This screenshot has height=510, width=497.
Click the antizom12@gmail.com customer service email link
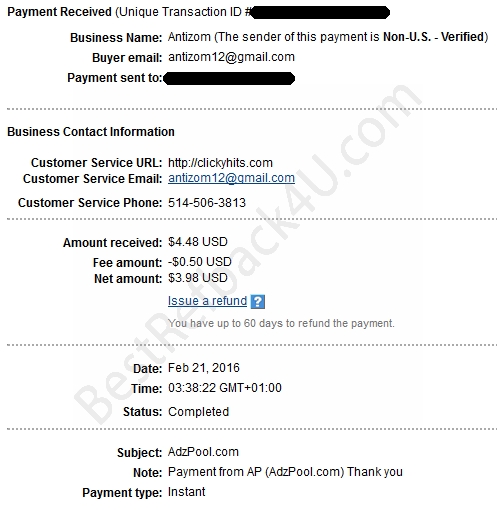point(231,178)
